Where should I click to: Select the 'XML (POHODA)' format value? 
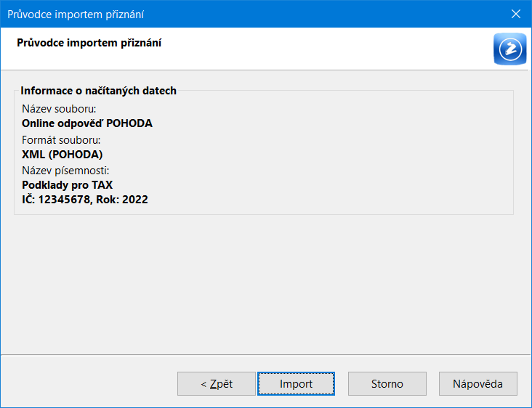click(62, 155)
